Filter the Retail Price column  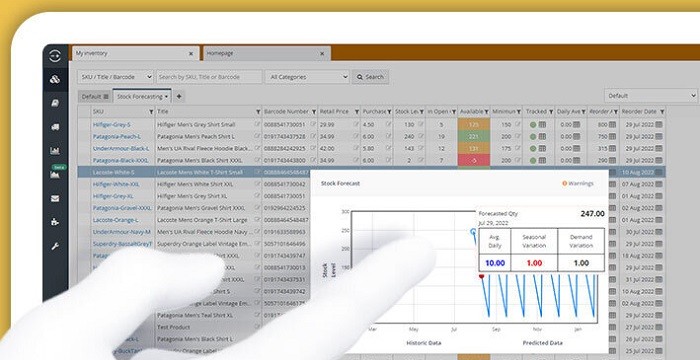tap(357, 112)
